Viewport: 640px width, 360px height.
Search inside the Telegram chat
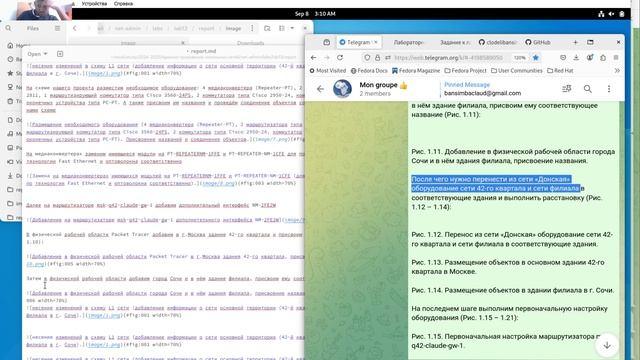tap(588, 89)
